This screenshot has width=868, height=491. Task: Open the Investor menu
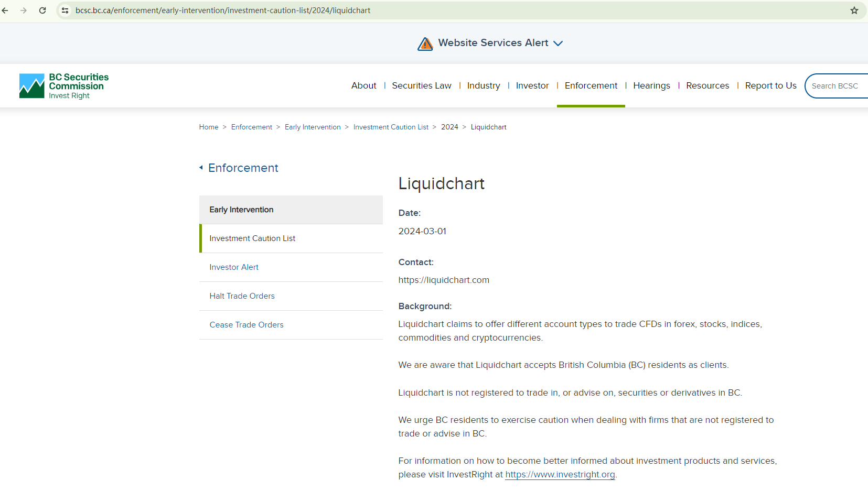point(532,86)
